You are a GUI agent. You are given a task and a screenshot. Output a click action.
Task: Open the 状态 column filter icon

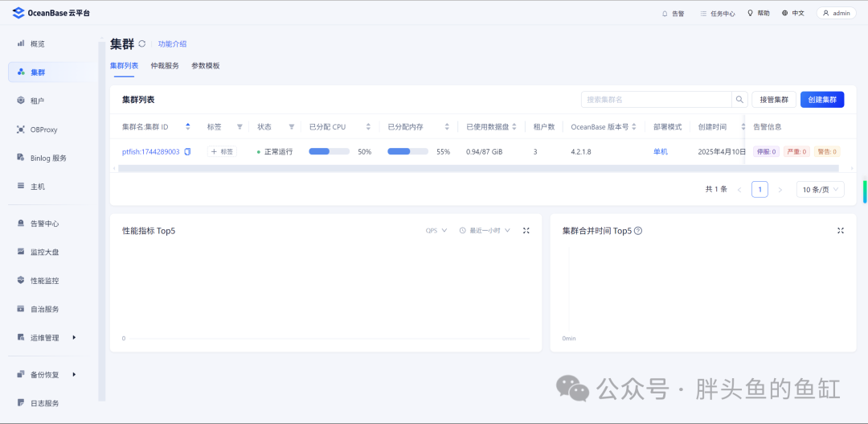(292, 127)
